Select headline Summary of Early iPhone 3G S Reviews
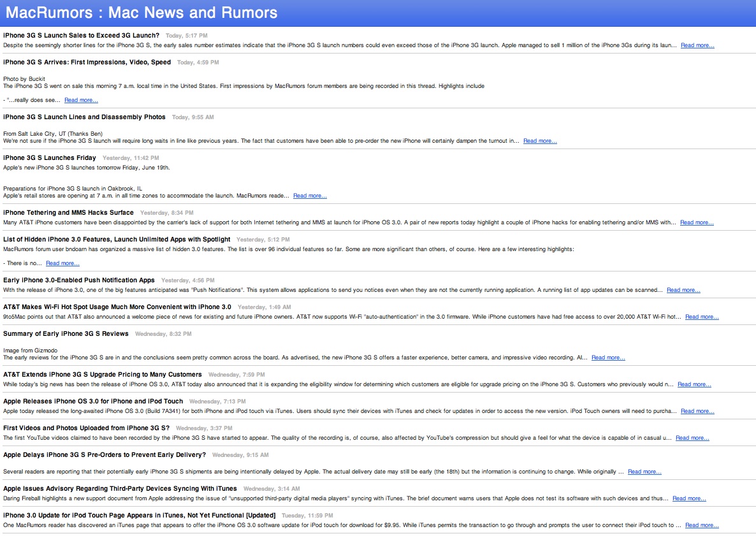This screenshot has height=536, width=756. [x=66, y=333]
